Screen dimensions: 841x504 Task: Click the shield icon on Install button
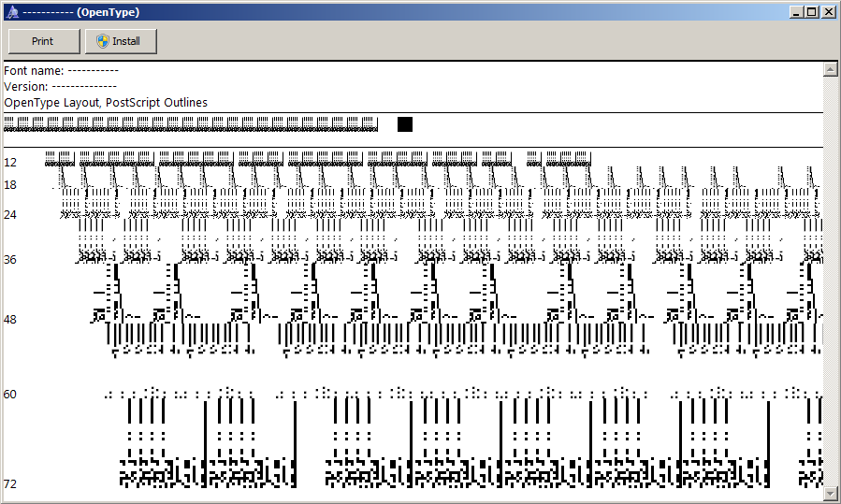(x=103, y=41)
